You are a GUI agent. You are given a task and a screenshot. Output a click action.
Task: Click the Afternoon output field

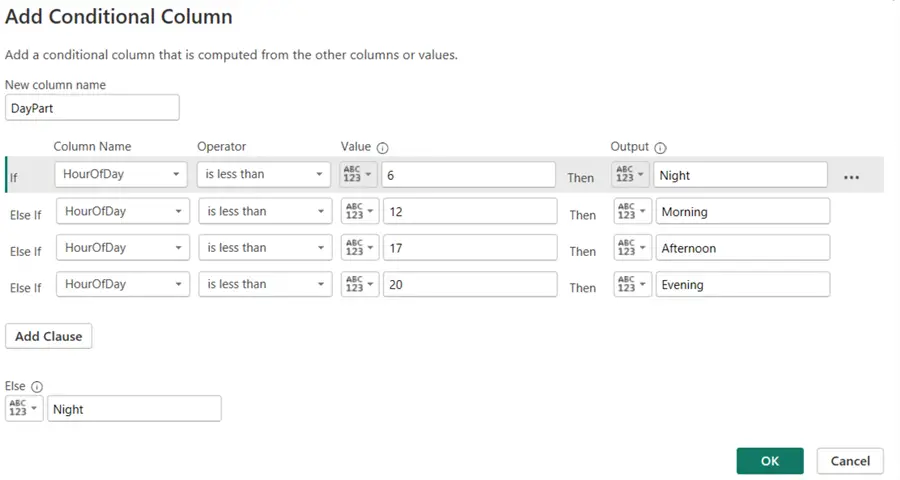tap(742, 248)
